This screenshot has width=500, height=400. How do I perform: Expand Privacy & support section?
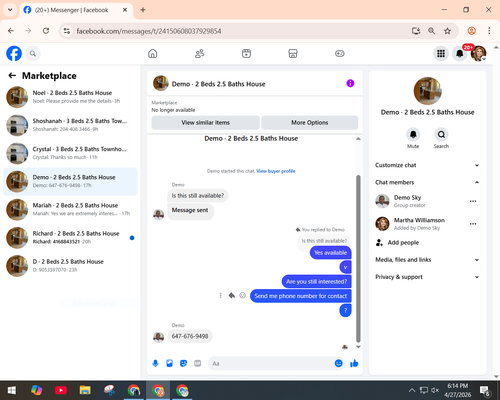[427, 277]
